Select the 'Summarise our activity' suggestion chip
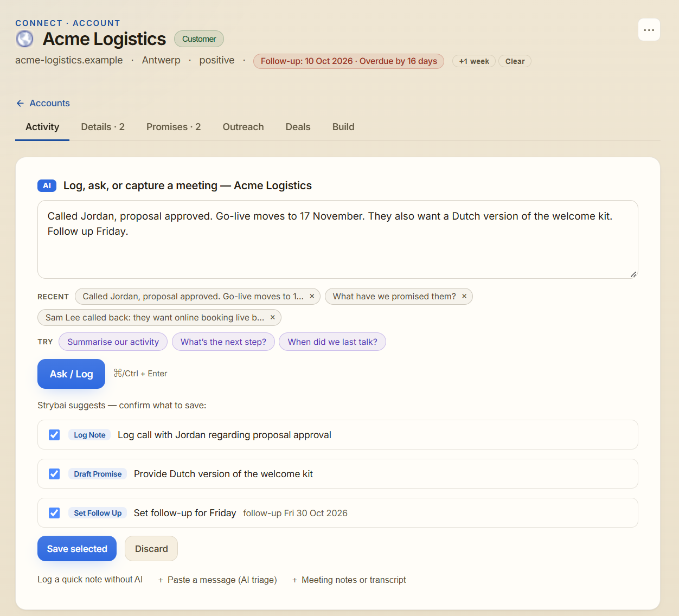The width and height of the screenshot is (679, 616). pyautogui.click(x=113, y=342)
